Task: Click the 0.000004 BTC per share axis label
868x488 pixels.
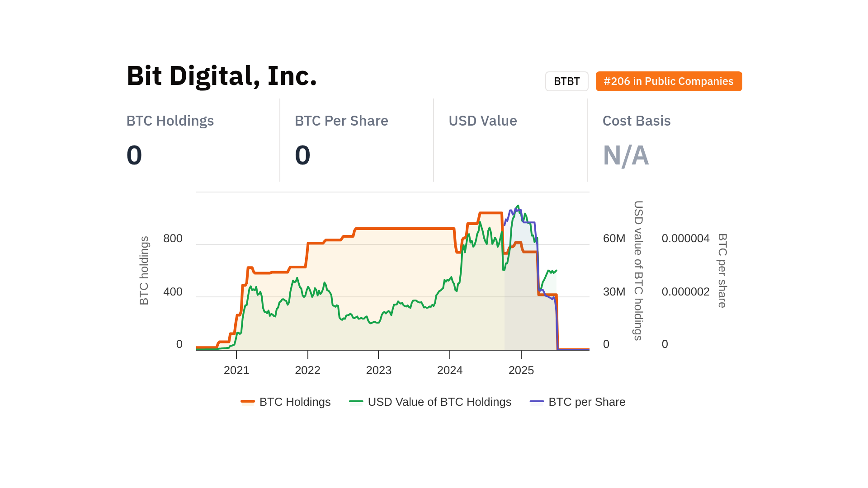Action: [x=685, y=239]
